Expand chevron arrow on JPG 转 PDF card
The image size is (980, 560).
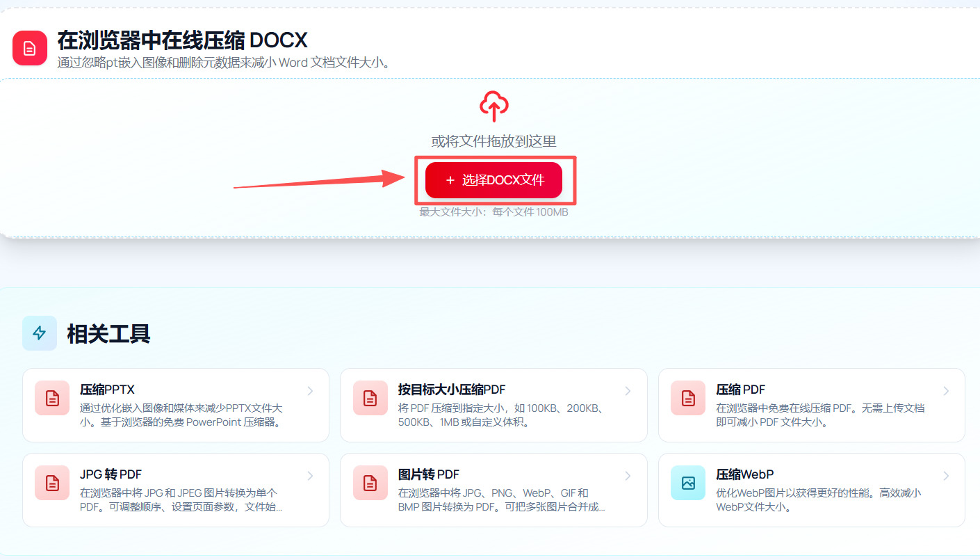point(310,476)
